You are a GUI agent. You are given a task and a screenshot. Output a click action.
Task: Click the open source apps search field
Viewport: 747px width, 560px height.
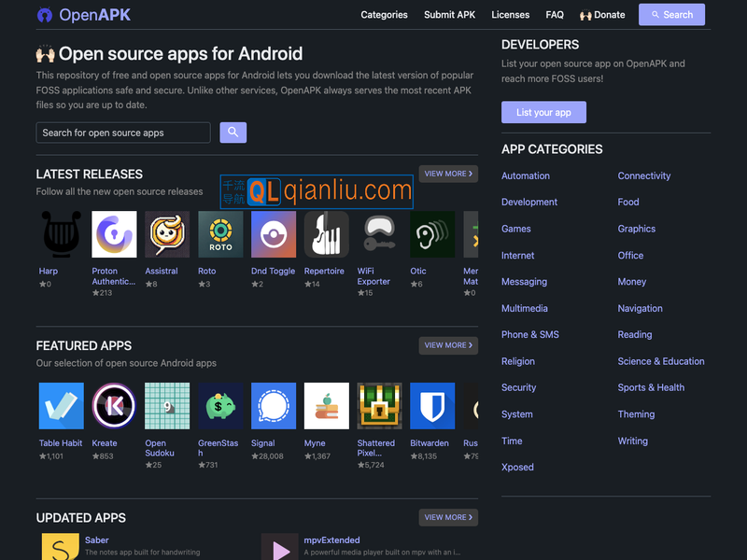pos(123,133)
